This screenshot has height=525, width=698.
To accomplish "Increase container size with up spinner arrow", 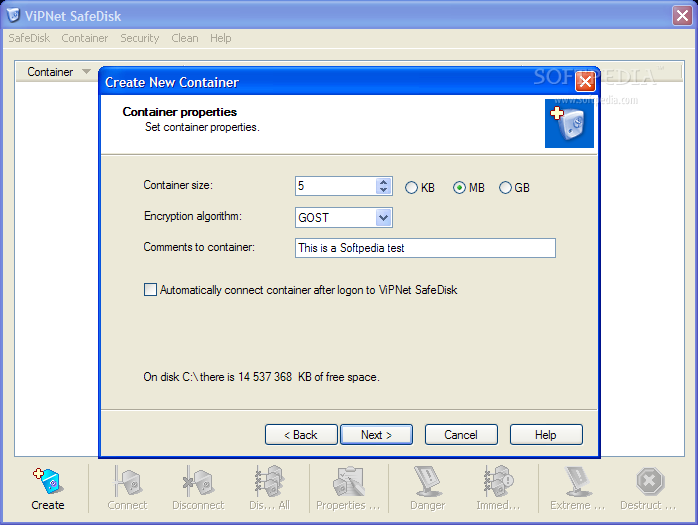I will 383,182.
